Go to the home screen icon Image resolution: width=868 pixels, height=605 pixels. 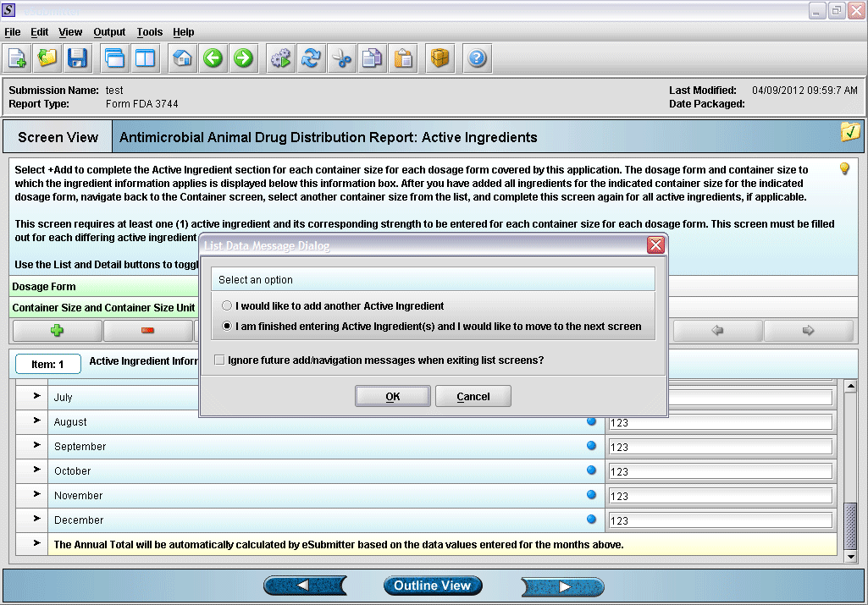[x=183, y=58]
